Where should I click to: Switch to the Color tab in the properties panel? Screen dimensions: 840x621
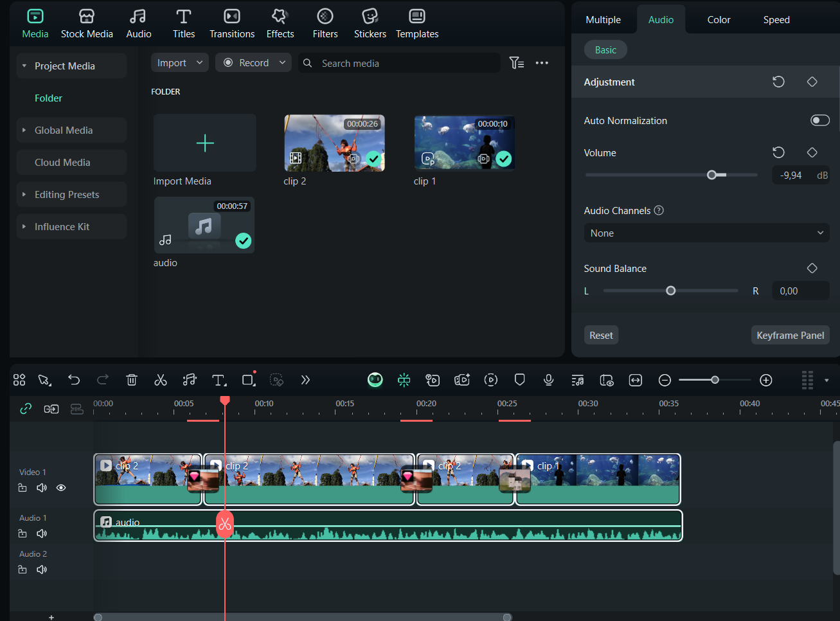click(x=718, y=19)
